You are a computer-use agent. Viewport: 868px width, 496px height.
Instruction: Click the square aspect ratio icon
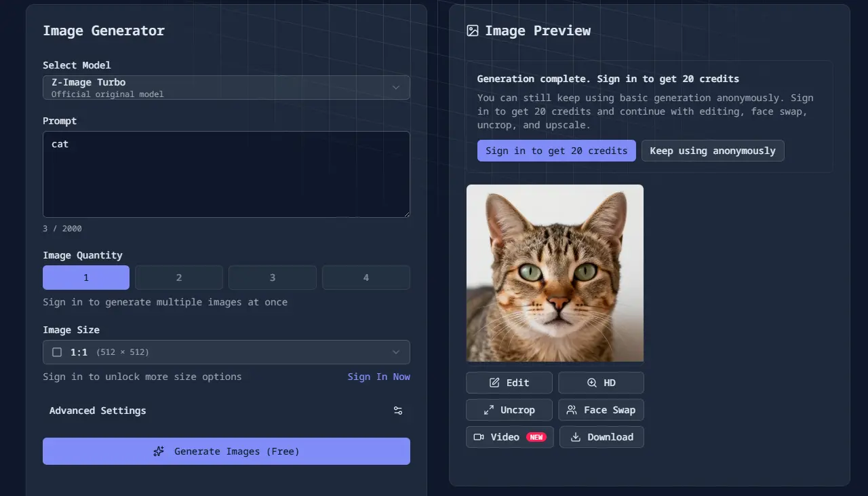point(57,352)
